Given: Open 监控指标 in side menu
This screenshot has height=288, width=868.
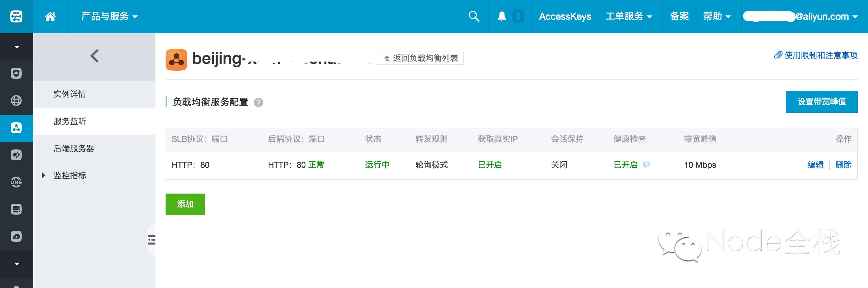Looking at the screenshot, I should [70, 176].
